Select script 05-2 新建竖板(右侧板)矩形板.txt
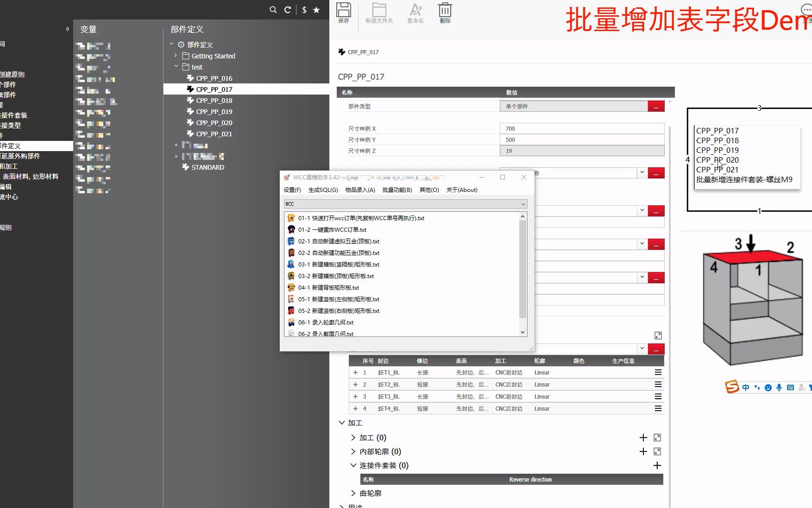812x508 pixels. coord(339,311)
